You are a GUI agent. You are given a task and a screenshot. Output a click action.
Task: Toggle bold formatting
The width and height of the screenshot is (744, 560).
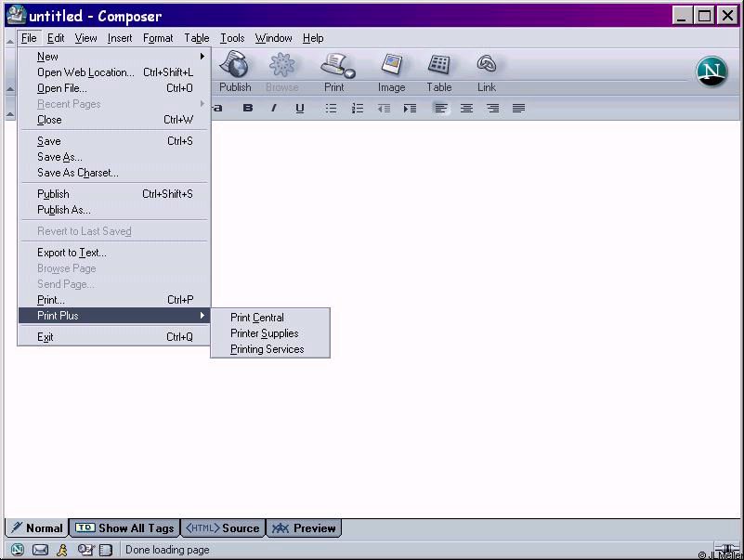tap(248, 109)
